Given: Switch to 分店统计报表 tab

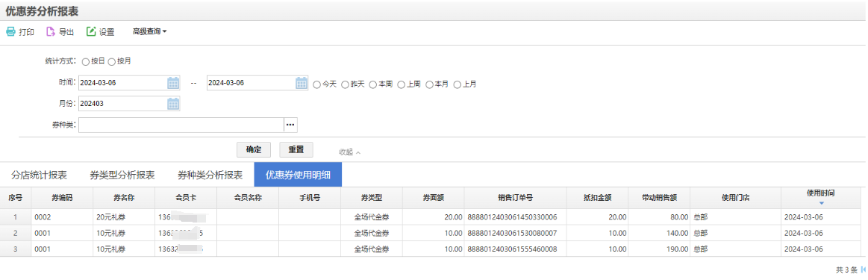Looking at the screenshot, I should click(40, 175).
